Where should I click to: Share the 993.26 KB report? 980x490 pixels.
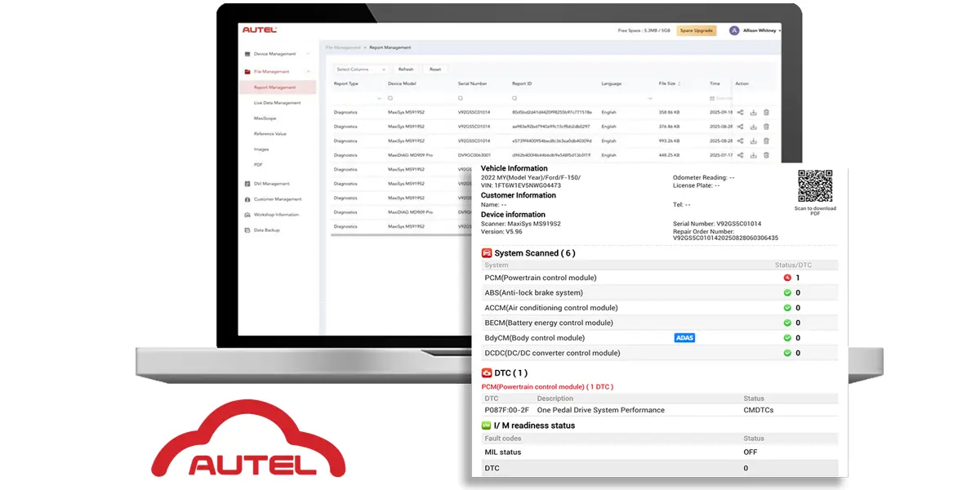pos(740,140)
